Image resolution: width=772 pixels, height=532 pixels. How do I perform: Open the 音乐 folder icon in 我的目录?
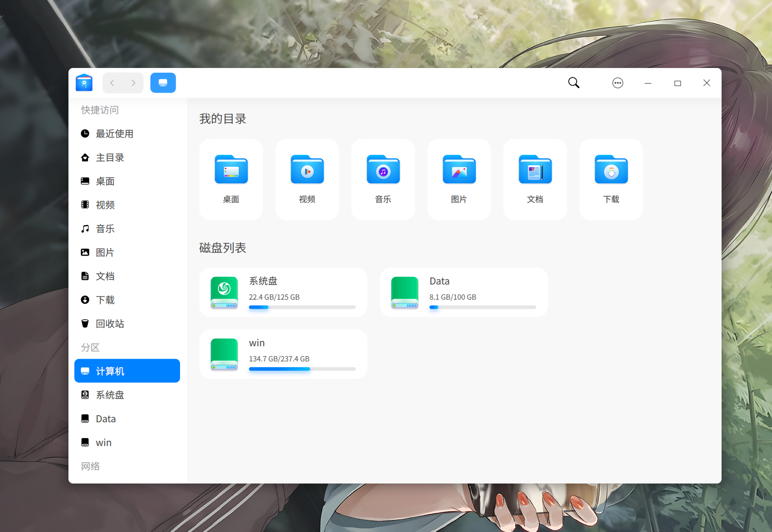[383, 169]
